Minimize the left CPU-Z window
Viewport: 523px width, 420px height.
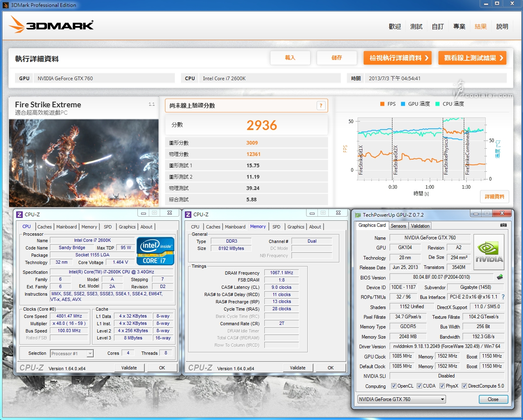[x=144, y=213]
